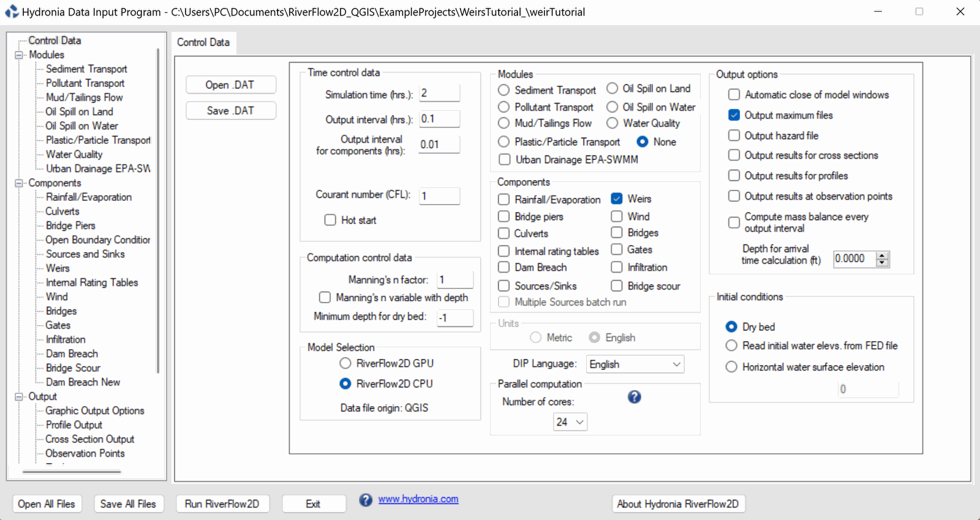980x520 pixels.
Task: Open the www.hydronia.com link
Action: click(418, 499)
